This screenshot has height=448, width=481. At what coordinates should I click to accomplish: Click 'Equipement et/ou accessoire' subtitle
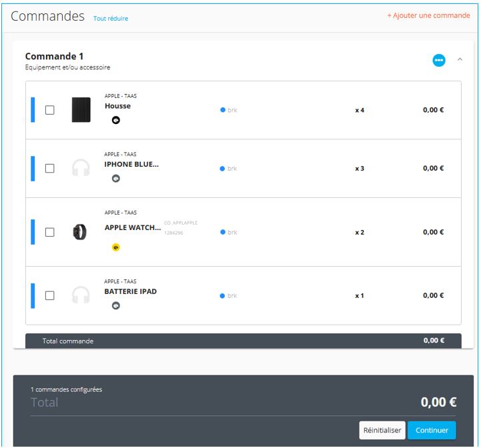click(67, 67)
